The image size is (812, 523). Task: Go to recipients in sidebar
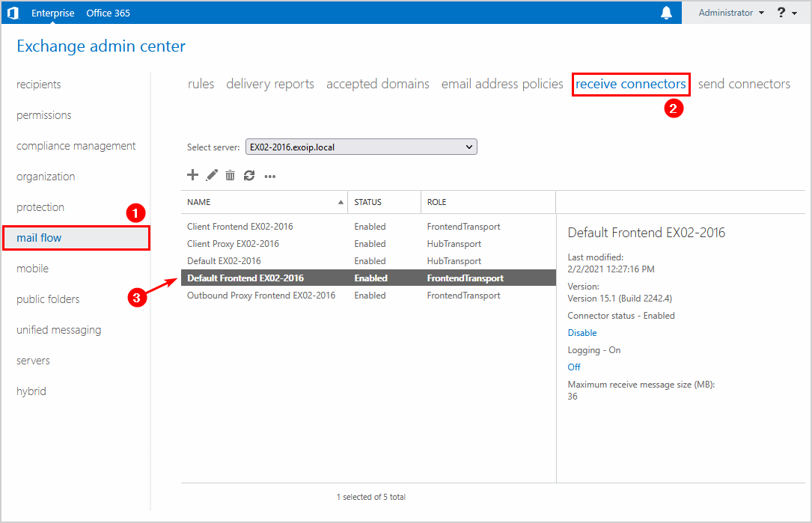click(x=39, y=85)
